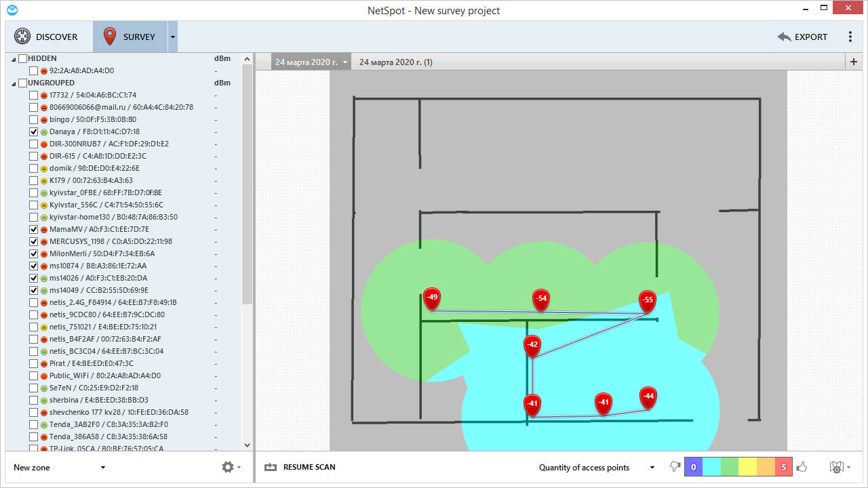Image resolution: width=868 pixels, height=488 pixels.
Task: Click the Export button
Action: [x=803, y=37]
